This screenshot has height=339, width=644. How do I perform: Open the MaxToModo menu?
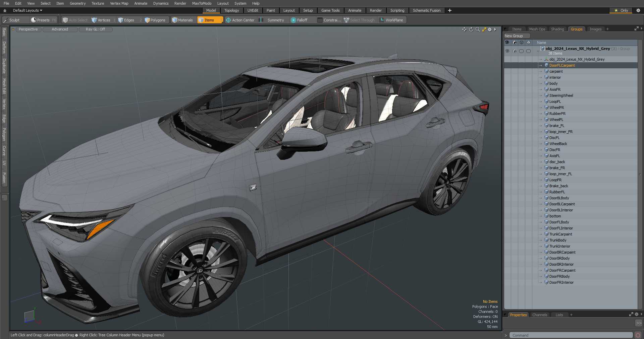click(202, 3)
